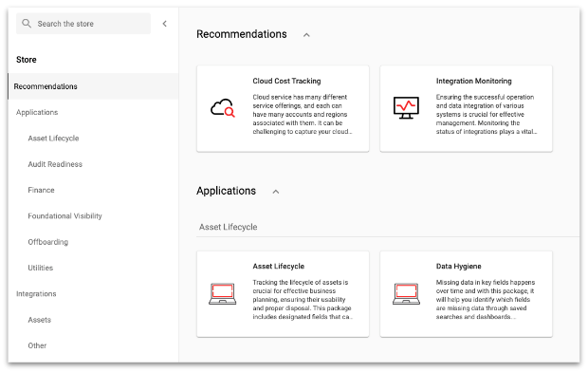Screen dimensions: 588x372
Task: Click the search magnifier icon
Action: [27, 24]
